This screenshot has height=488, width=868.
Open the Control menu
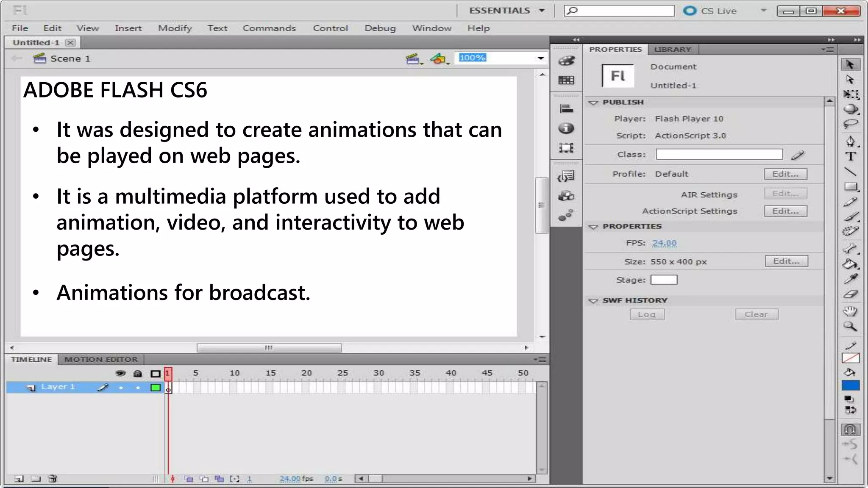[330, 28]
